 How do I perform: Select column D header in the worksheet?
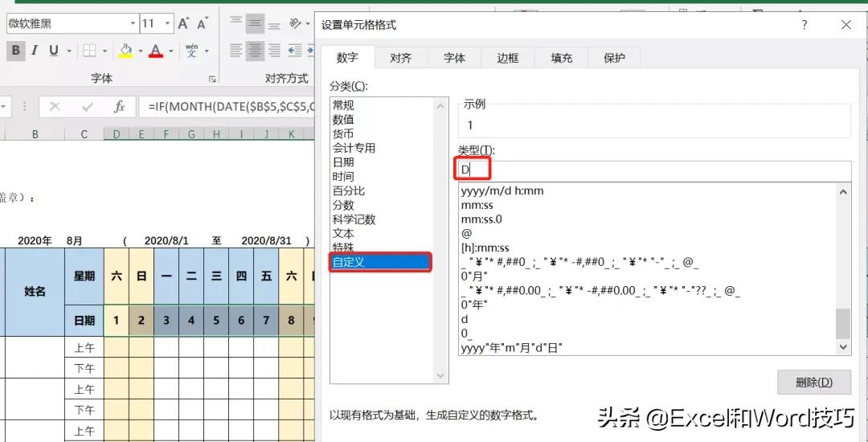[x=117, y=134]
